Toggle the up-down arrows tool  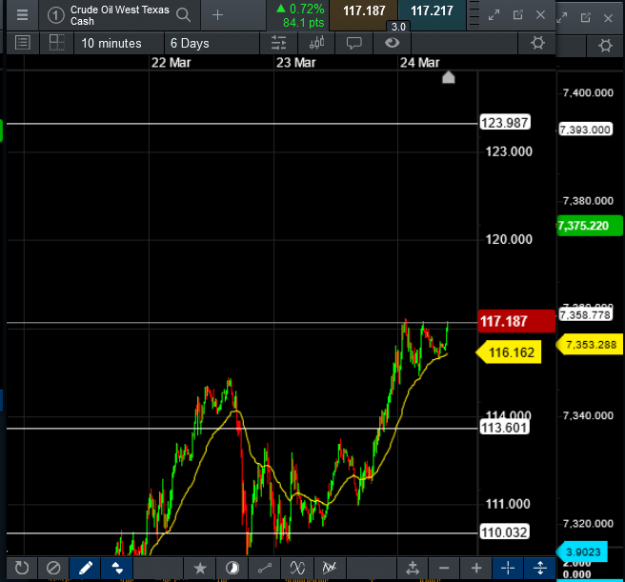tap(117, 568)
